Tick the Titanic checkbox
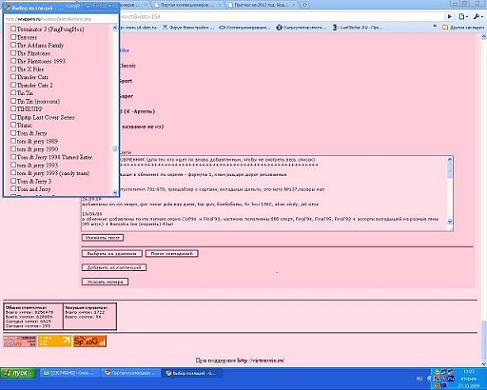Viewport: 487px width, 390px height. pos(13,125)
